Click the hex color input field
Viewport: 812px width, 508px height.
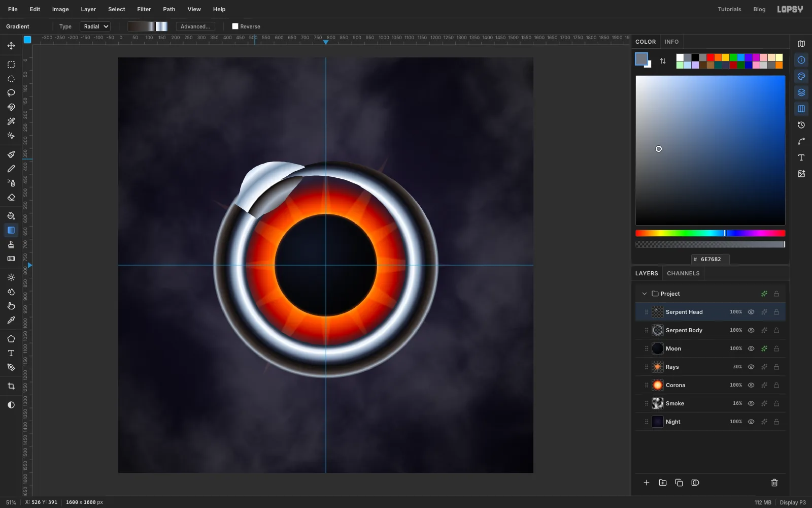pyautogui.click(x=710, y=259)
